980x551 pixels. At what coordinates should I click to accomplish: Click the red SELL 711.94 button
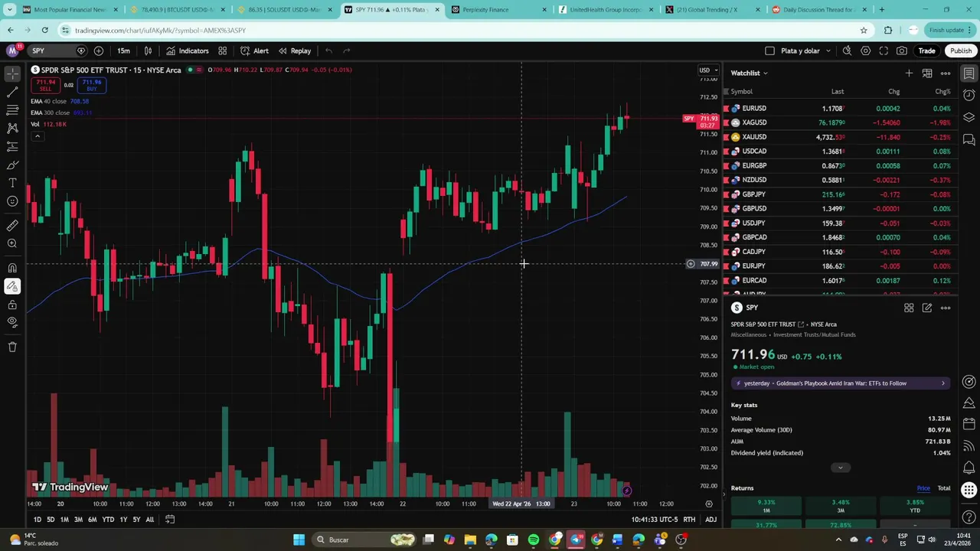tap(45, 85)
